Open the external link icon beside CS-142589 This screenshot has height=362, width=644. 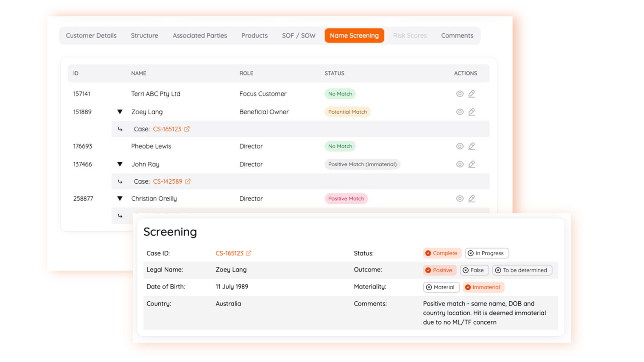(x=188, y=181)
